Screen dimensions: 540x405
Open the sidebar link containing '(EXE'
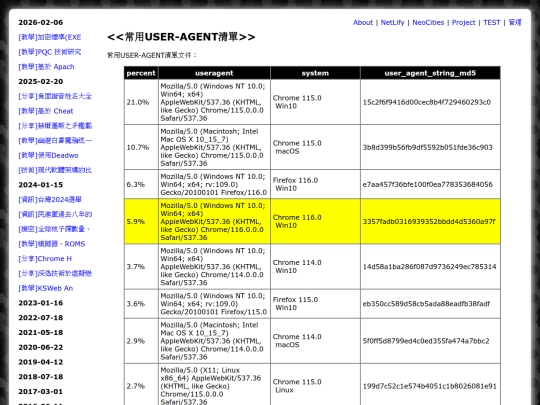pyautogui.click(x=50, y=37)
